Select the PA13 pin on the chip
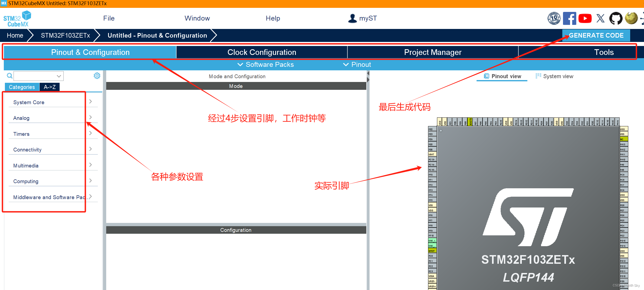 pos(624,144)
